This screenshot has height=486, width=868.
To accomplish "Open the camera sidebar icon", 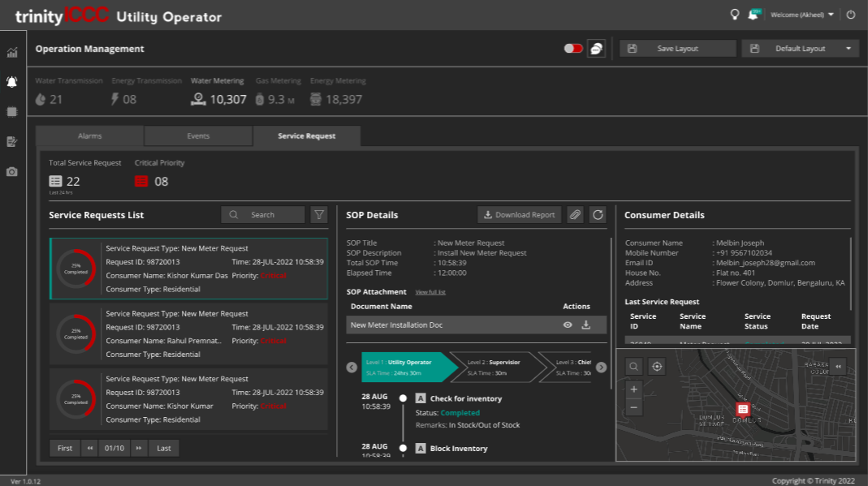I will click(11, 172).
